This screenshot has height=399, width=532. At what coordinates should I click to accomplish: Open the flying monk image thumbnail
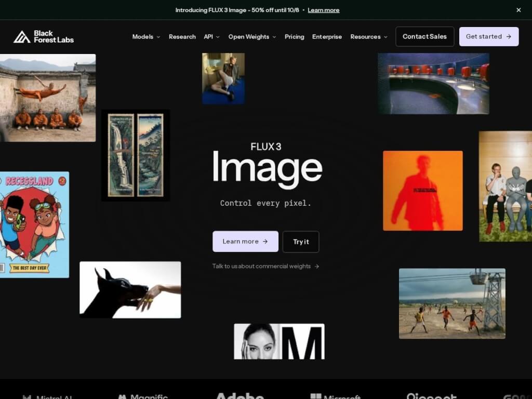[x=48, y=98]
